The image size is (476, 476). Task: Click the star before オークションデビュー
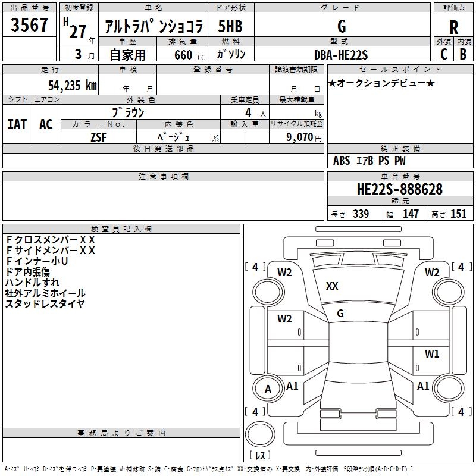coord(333,83)
